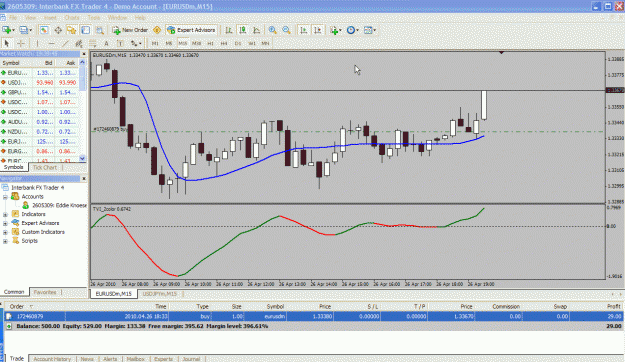Switch to M30 timeframe
625x362 pixels.
point(197,43)
